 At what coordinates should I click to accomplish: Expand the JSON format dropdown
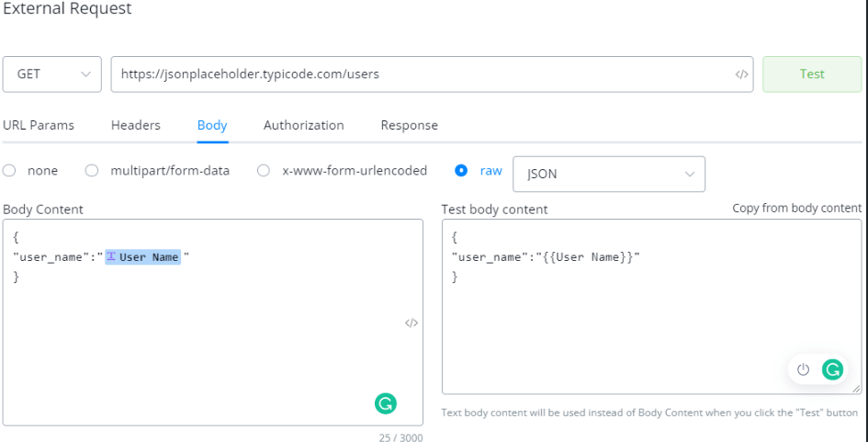click(x=608, y=174)
